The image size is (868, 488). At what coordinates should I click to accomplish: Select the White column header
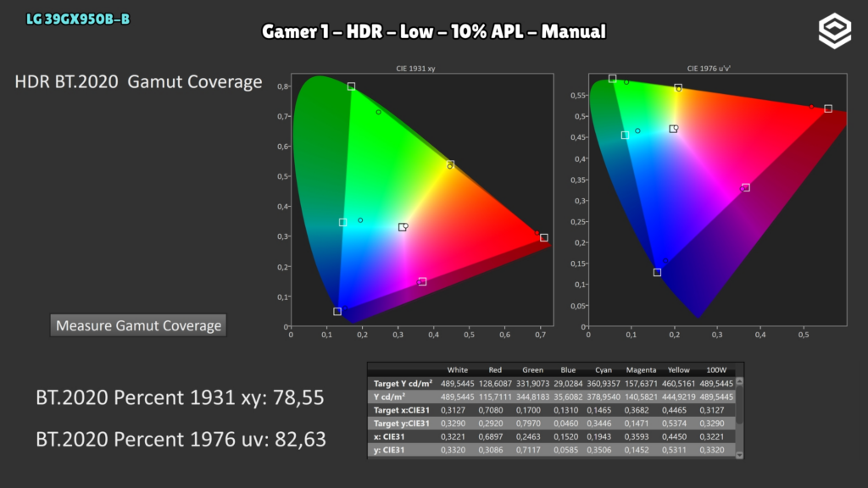pos(457,370)
